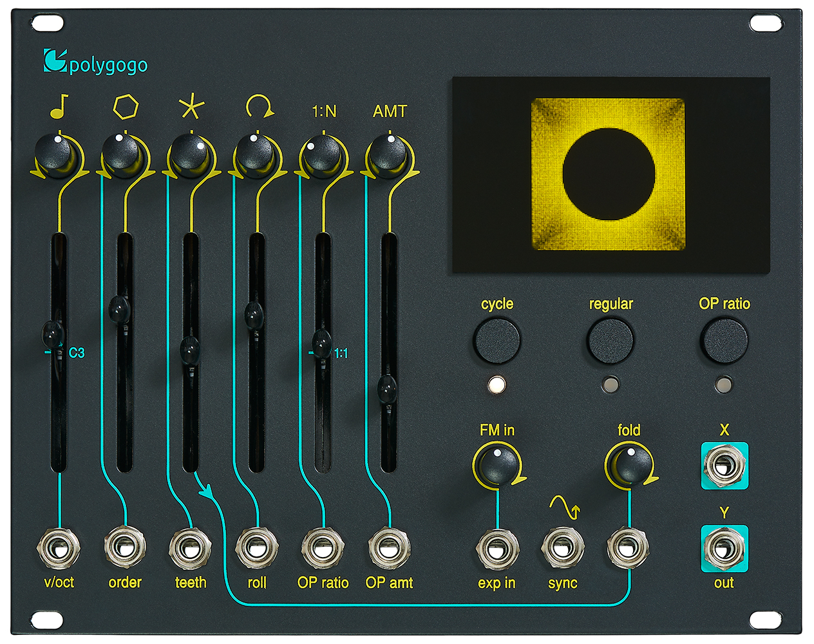Viewport: 814px width, 644px height.
Task: Toggle the regular button
Action: pyautogui.click(x=610, y=340)
